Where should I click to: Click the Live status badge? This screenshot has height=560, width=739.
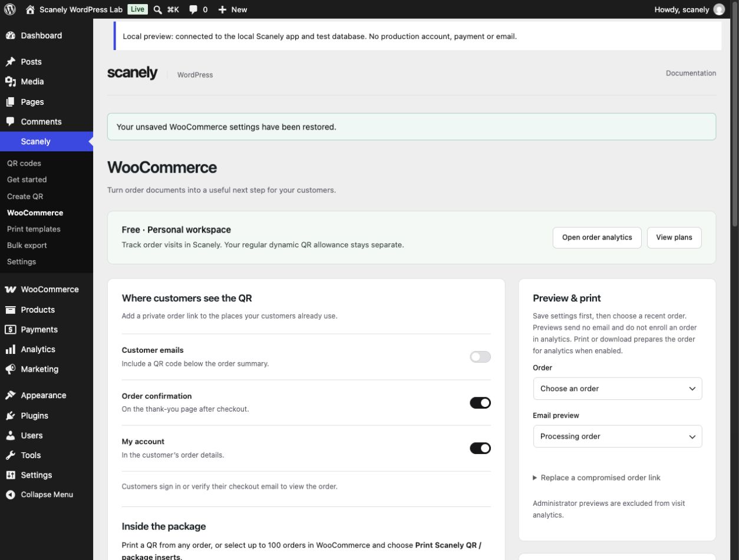coord(137,9)
